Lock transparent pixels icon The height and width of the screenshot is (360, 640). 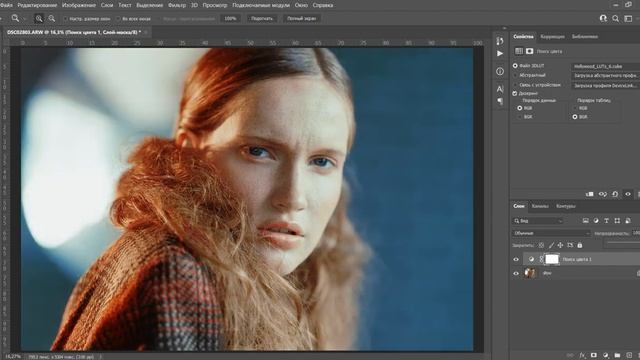pyautogui.click(x=541, y=245)
